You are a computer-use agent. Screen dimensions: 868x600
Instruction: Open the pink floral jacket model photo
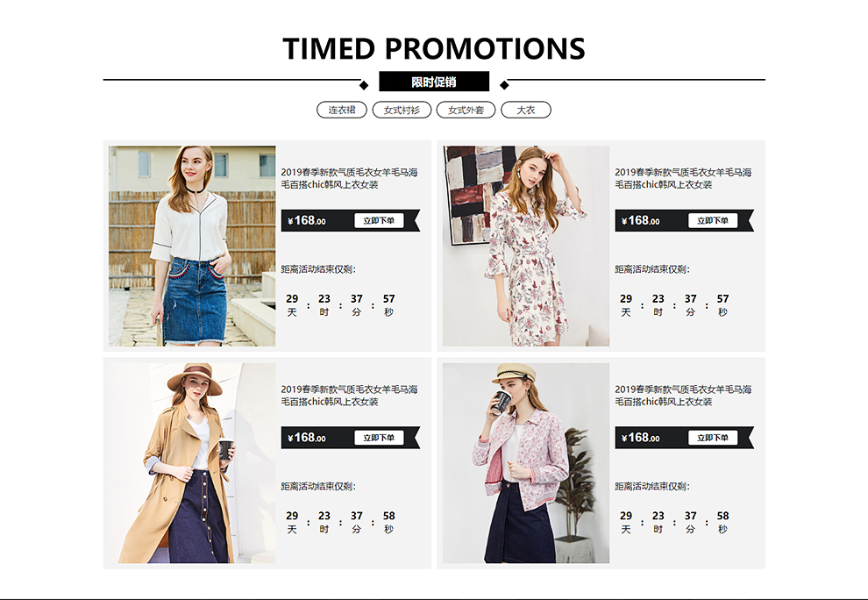coord(526,463)
